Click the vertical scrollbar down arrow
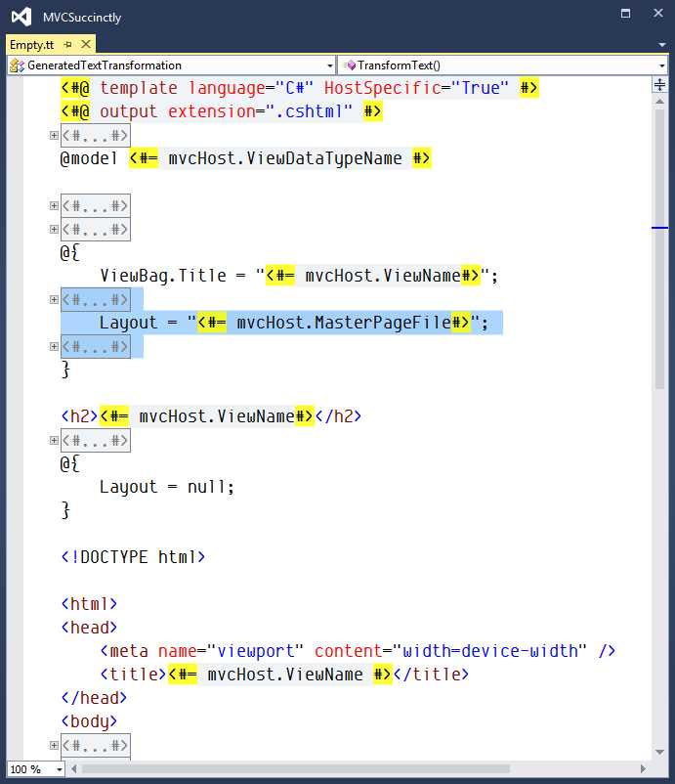This screenshot has width=675, height=784. [659, 752]
